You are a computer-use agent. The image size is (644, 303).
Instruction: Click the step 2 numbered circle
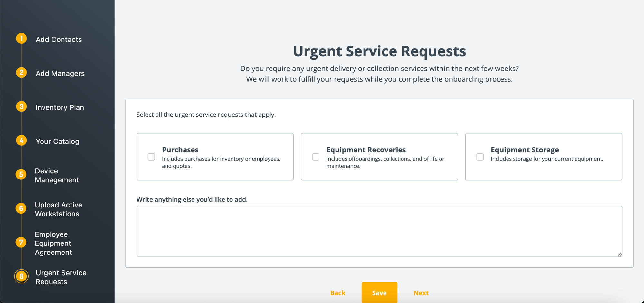tap(21, 72)
